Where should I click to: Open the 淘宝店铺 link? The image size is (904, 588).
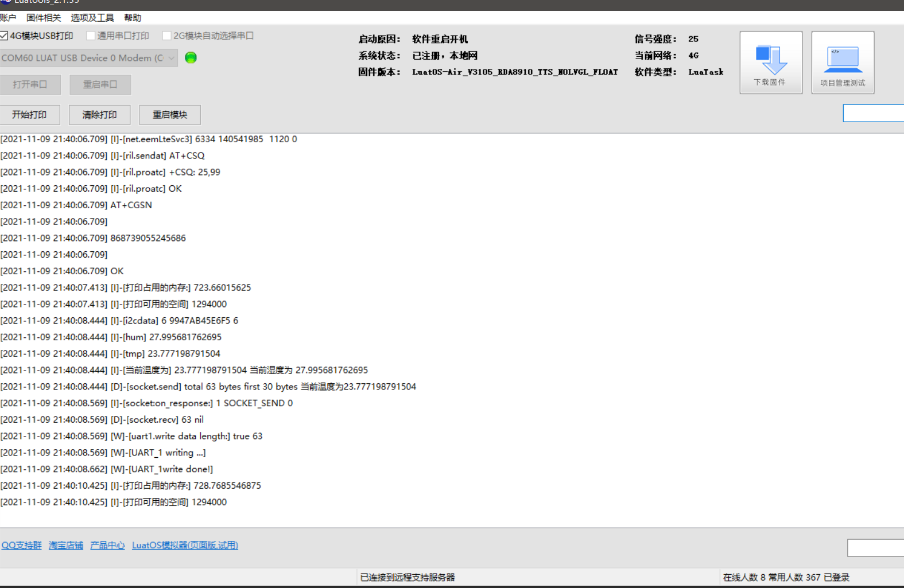tap(66, 545)
